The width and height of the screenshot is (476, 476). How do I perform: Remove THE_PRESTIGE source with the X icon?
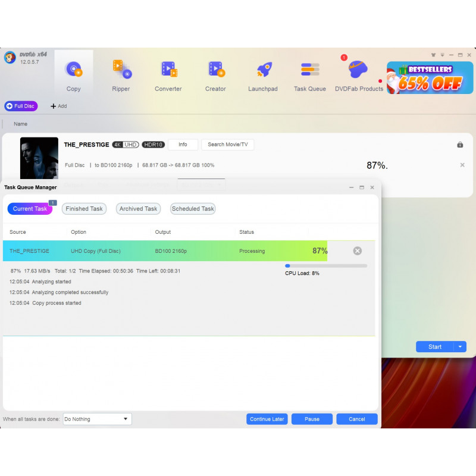462,165
